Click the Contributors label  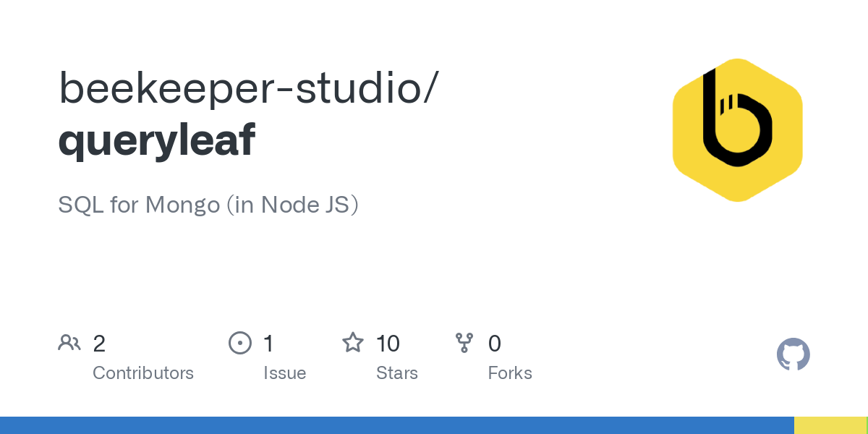point(143,373)
